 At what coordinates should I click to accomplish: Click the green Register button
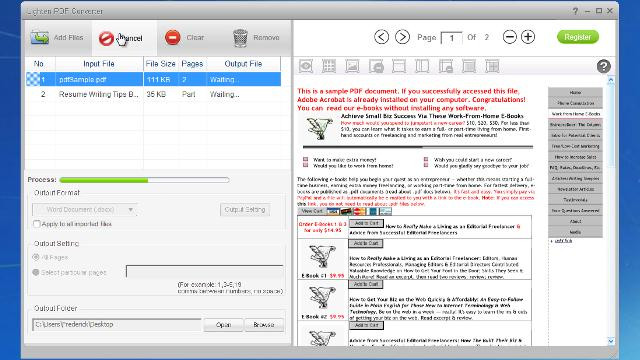coord(578,37)
